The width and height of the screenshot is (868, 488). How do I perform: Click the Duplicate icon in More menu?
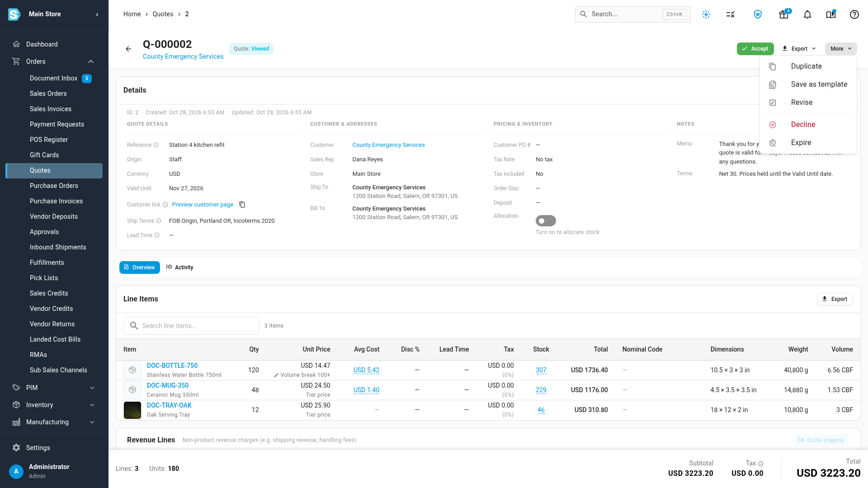[773, 66]
